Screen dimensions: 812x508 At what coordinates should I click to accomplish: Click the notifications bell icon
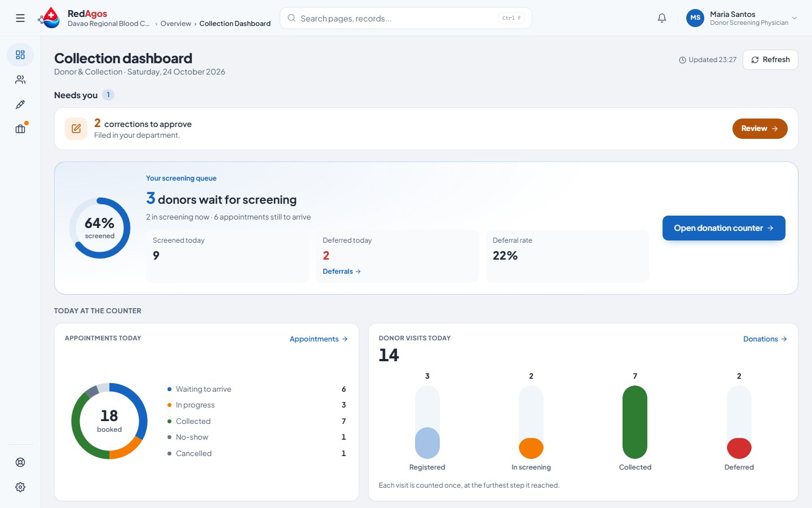pyautogui.click(x=662, y=18)
